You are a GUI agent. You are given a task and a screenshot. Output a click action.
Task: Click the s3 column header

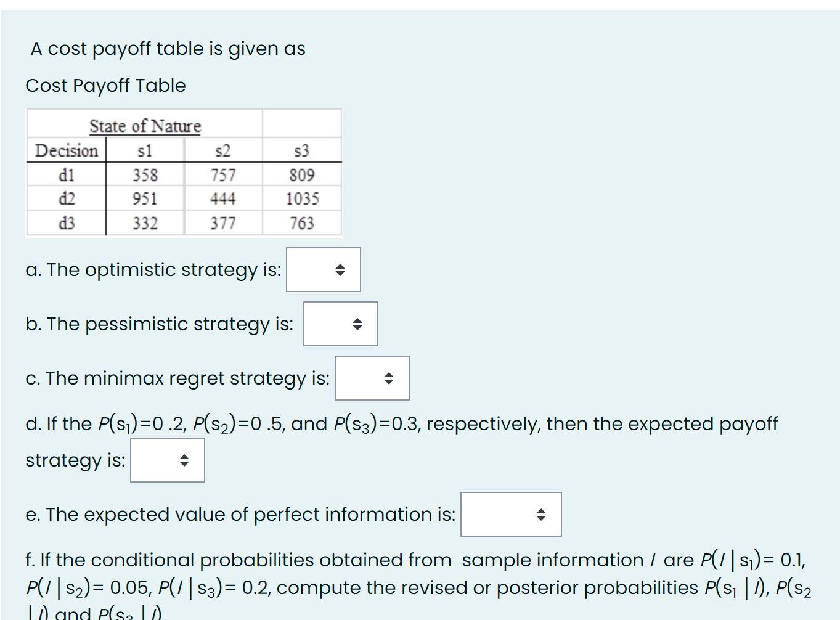click(301, 151)
